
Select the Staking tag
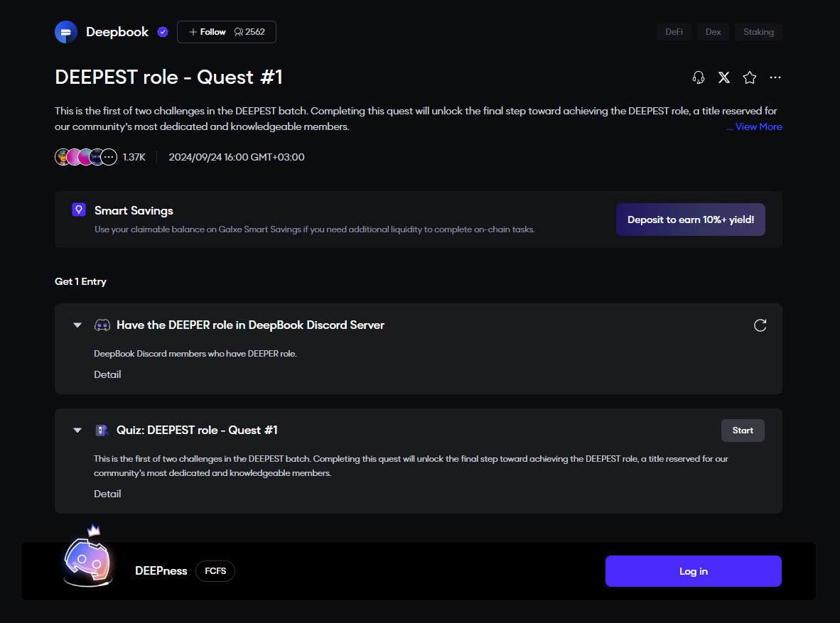758,32
